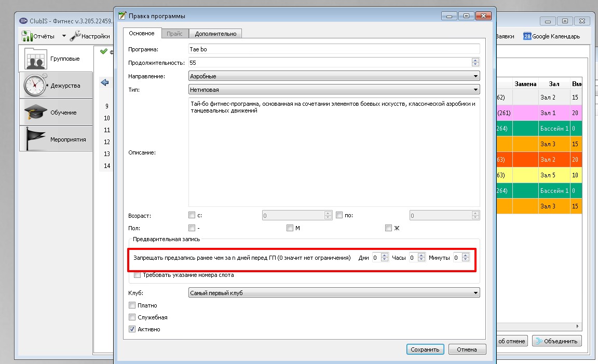Increase the Дни stepper value
Image resolution: width=598 pixels, height=364 pixels.
point(385,256)
